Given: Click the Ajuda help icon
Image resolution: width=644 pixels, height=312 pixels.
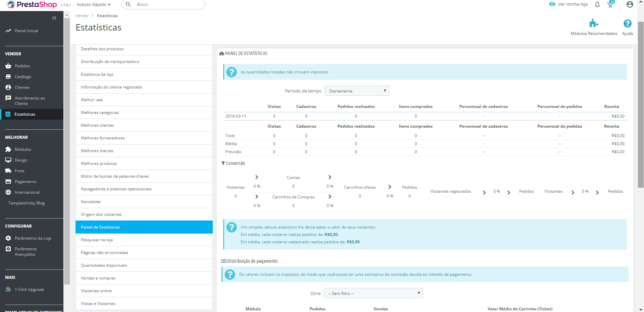Looking at the screenshot, I should pyautogui.click(x=627, y=23).
